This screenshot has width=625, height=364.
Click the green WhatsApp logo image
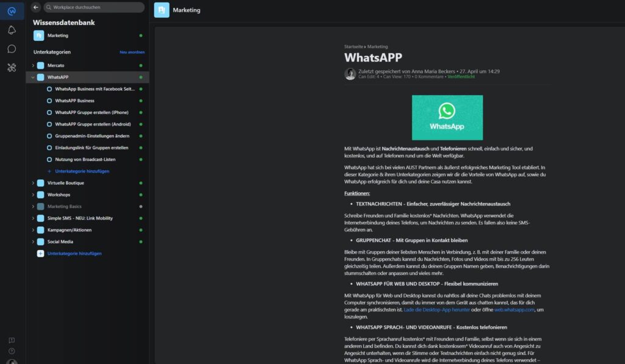click(447, 117)
